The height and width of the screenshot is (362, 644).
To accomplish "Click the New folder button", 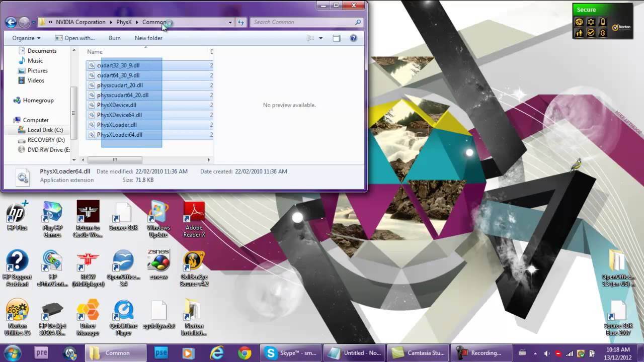I will click(x=148, y=38).
